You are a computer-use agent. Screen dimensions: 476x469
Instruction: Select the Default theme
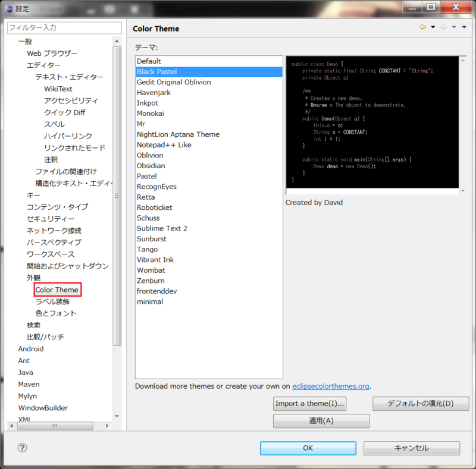[209, 61]
